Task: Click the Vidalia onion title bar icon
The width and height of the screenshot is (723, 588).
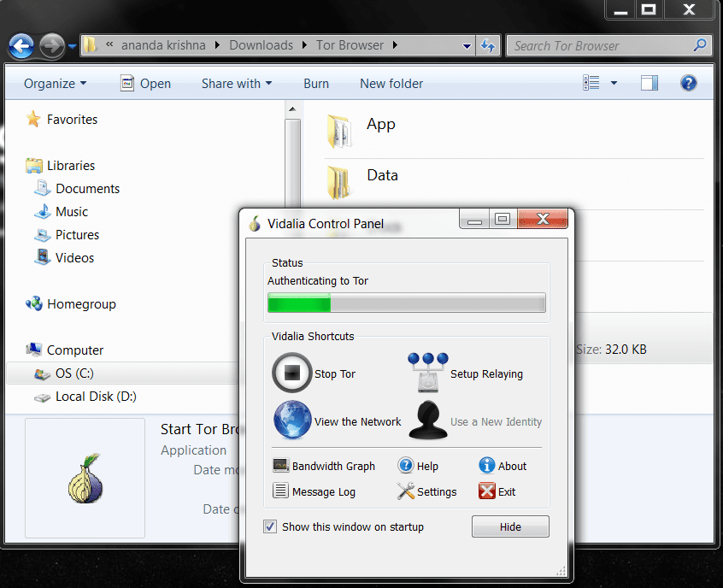Action: pos(255,224)
